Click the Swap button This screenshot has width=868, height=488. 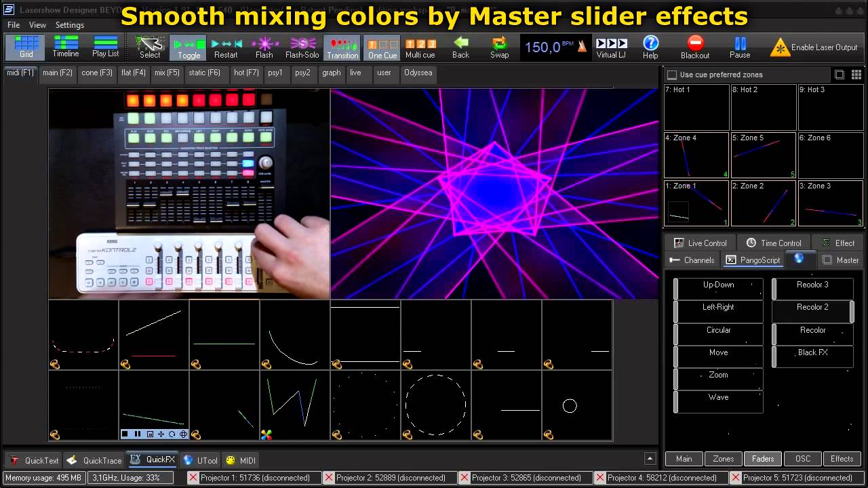point(500,47)
